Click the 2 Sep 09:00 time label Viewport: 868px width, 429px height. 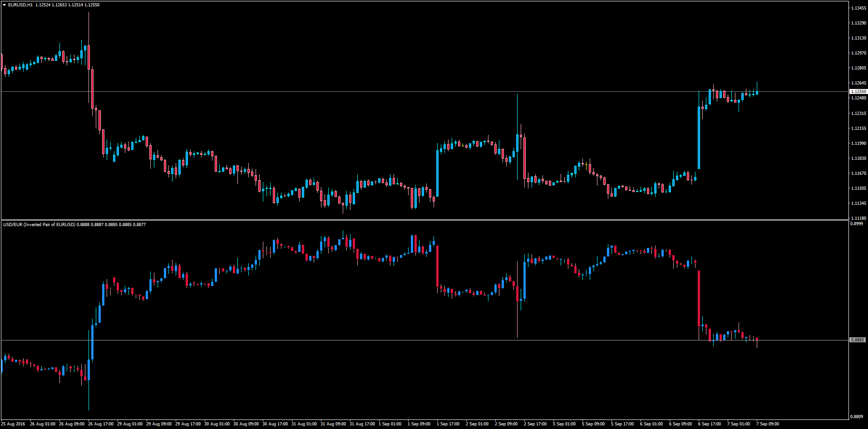coord(507,424)
